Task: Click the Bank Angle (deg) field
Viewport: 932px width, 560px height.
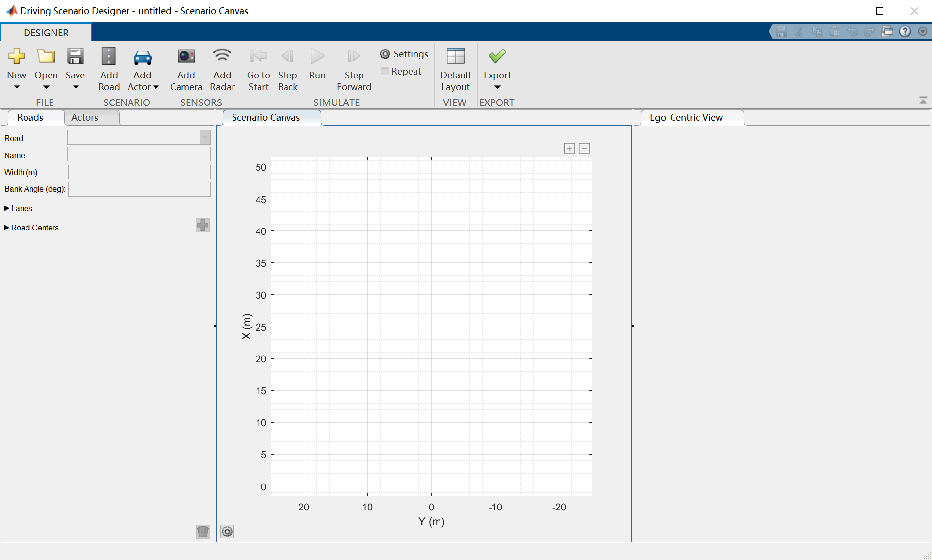Action: 139,189
